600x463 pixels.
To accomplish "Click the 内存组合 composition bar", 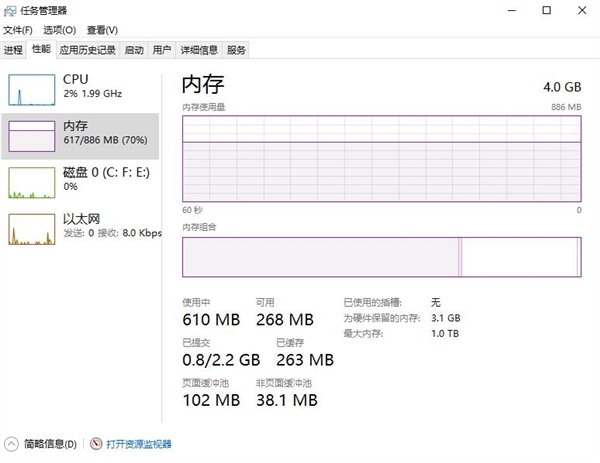I will pyautogui.click(x=381, y=257).
